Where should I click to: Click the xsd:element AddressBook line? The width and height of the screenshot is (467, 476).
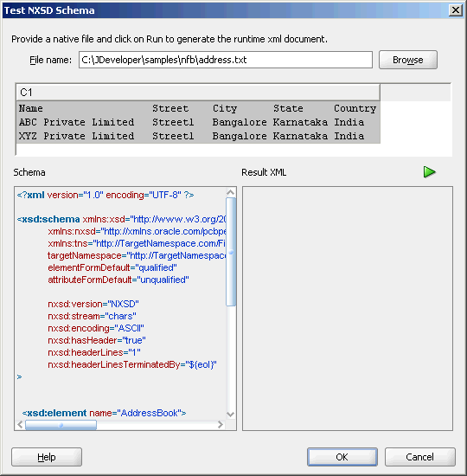tap(104, 413)
